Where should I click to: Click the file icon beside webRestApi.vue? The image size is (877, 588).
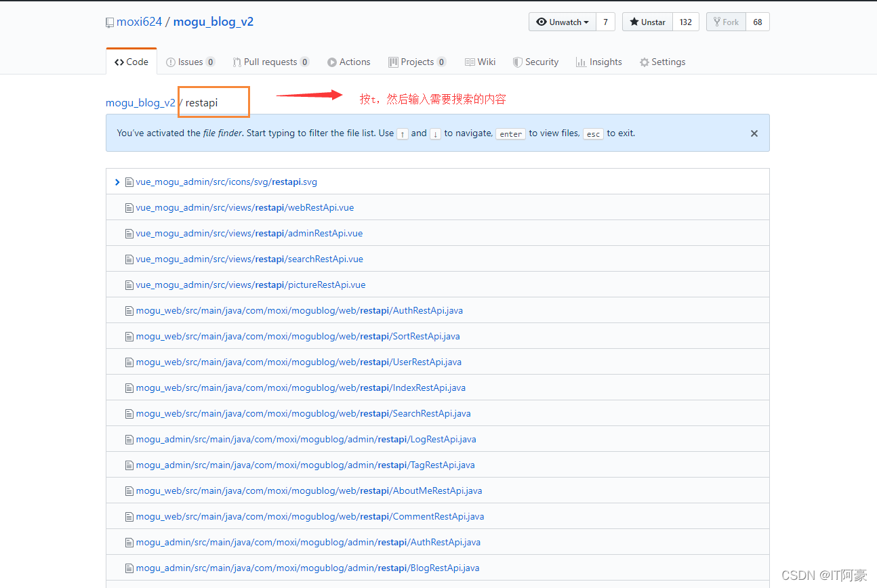pos(129,208)
